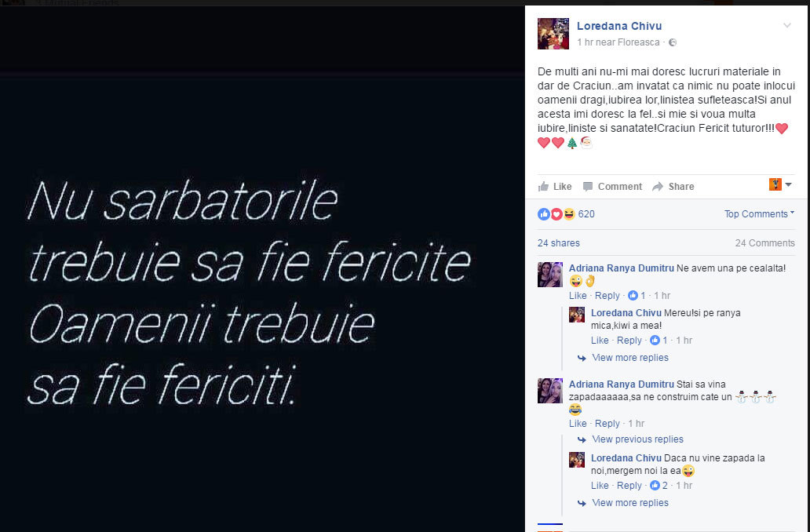The image size is (810, 532).
Task: Expand the last View more replies link
Action: click(629, 502)
